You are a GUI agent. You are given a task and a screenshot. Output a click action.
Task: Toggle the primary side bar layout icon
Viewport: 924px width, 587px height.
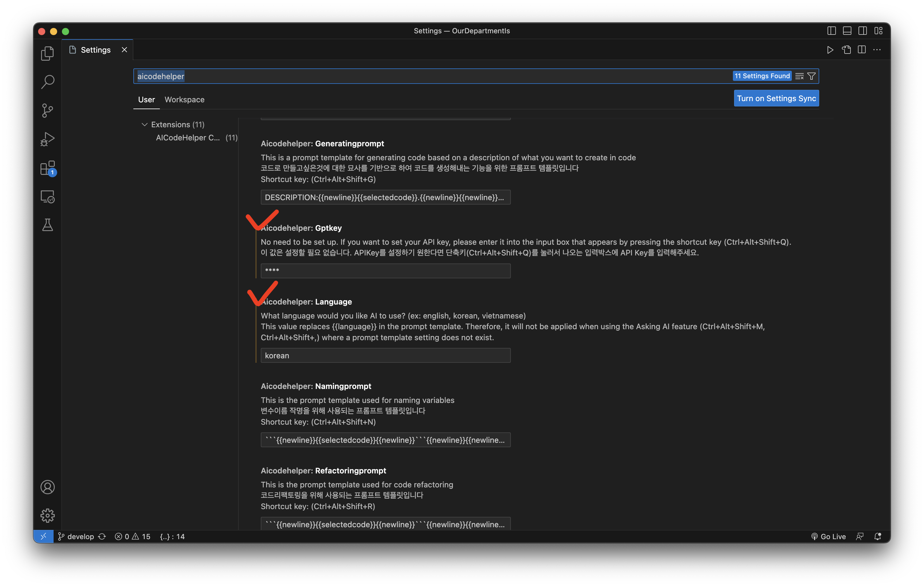pyautogui.click(x=831, y=31)
